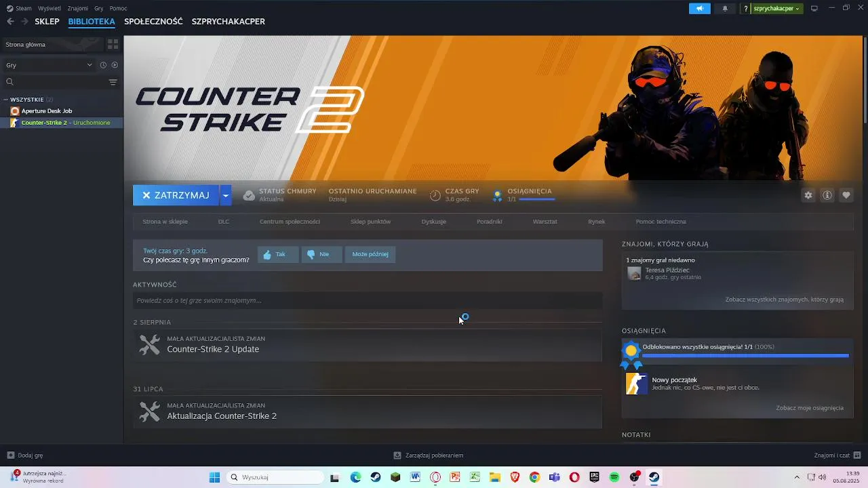Open Sklep punktów
Image resolution: width=868 pixels, height=488 pixels.
370,222
